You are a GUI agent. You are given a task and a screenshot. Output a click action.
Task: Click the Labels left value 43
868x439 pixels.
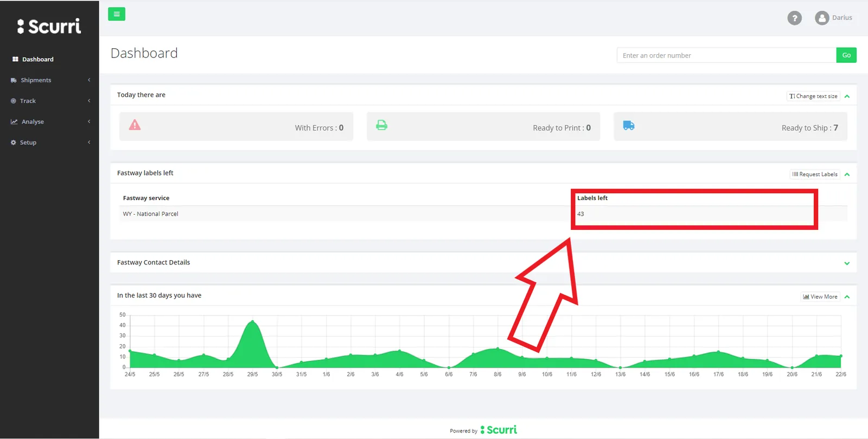(x=580, y=214)
